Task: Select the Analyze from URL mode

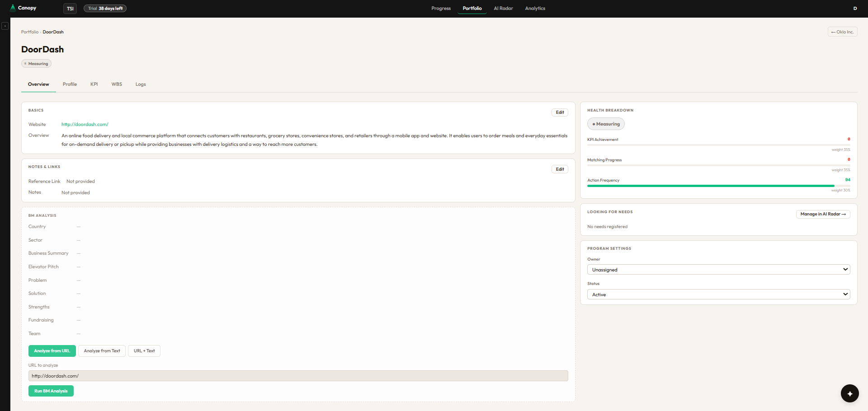Action: click(x=52, y=351)
